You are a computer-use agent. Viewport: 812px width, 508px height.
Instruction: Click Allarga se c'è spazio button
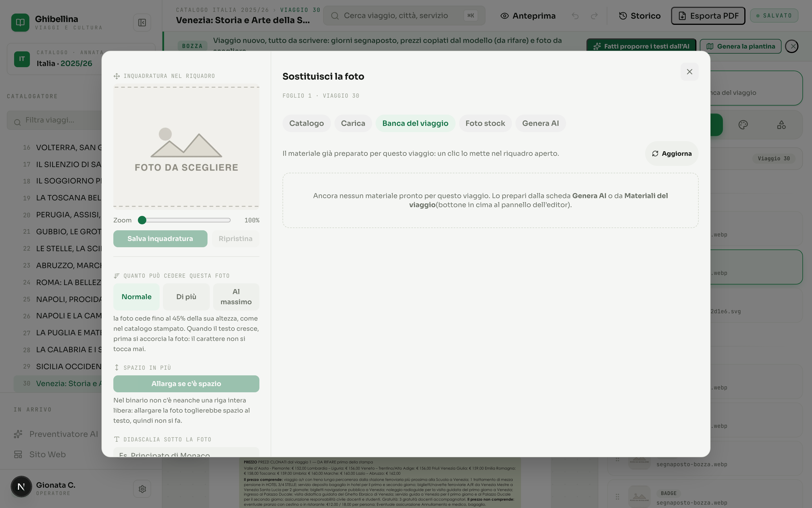click(186, 384)
